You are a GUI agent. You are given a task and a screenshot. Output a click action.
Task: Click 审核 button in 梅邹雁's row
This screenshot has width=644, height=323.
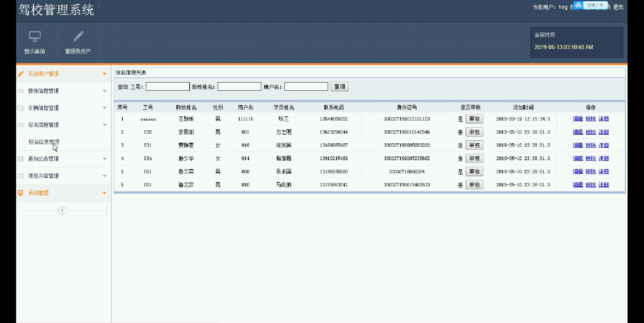(x=474, y=158)
